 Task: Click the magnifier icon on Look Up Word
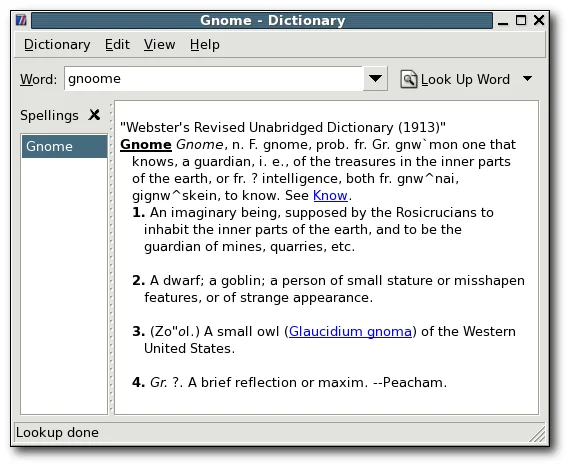point(409,79)
